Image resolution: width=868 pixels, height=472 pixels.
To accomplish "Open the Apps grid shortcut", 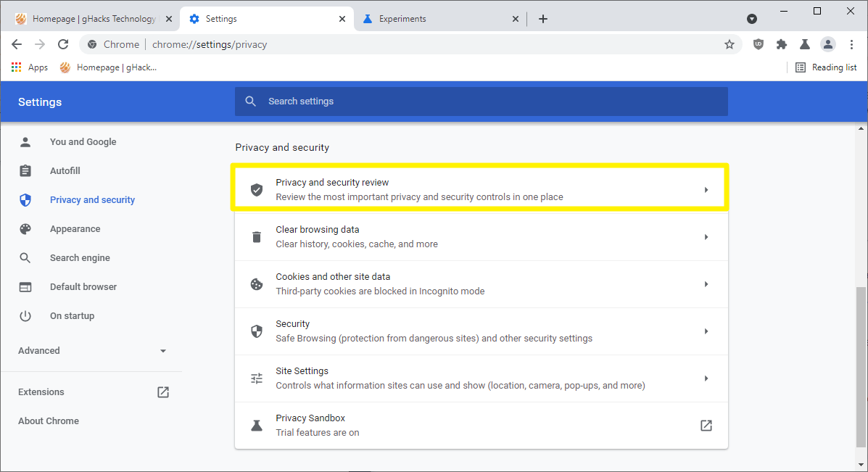I will pos(29,67).
